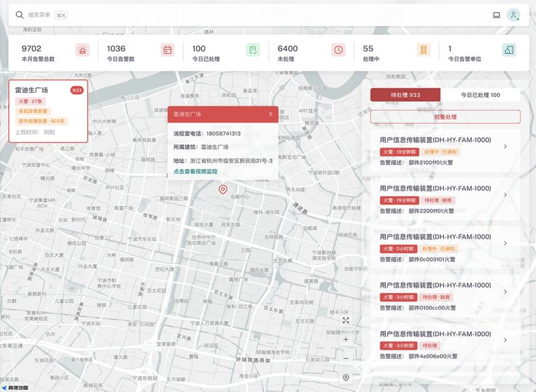
Task: Click the 100 今日已处理 stat value
Action: (x=199, y=48)
